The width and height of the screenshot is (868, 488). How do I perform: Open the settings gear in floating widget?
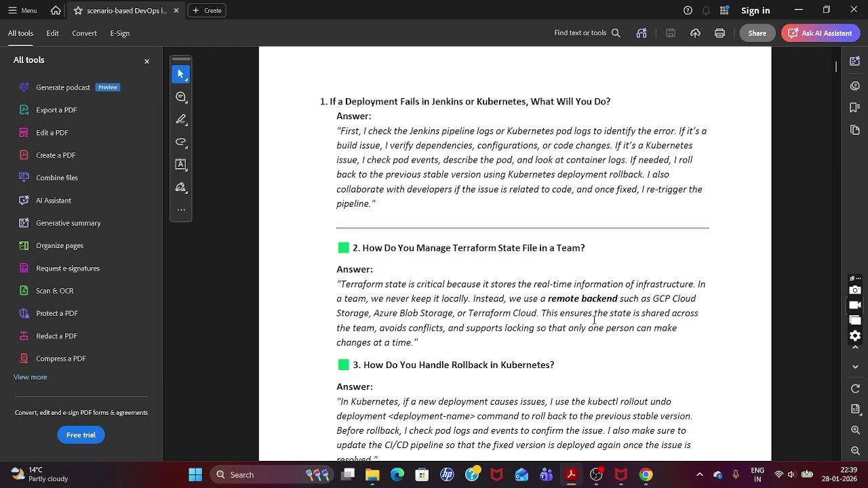coord(855,335)
